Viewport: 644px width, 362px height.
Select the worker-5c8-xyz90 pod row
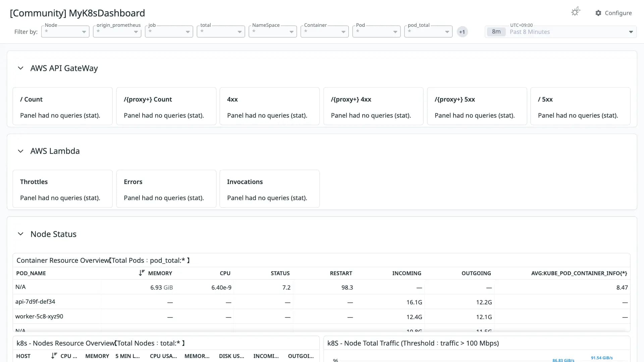pyautogui.click(x=321, y=316)
